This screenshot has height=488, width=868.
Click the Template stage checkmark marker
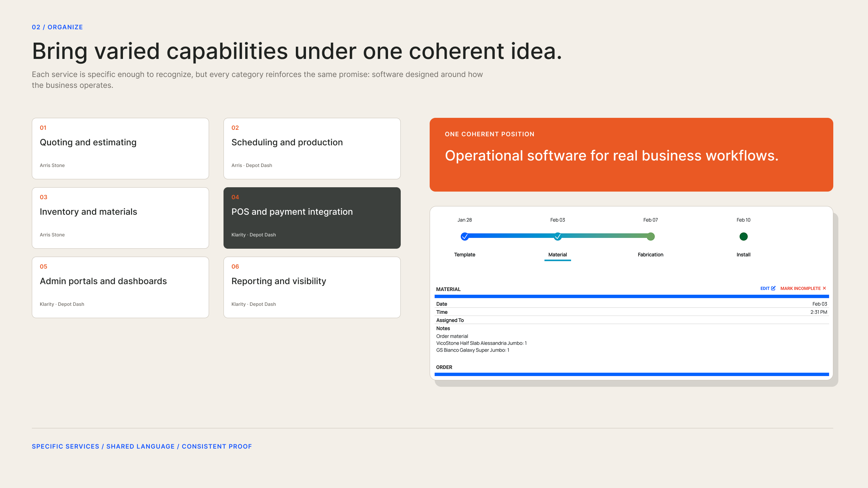click(x=465, y=236)
